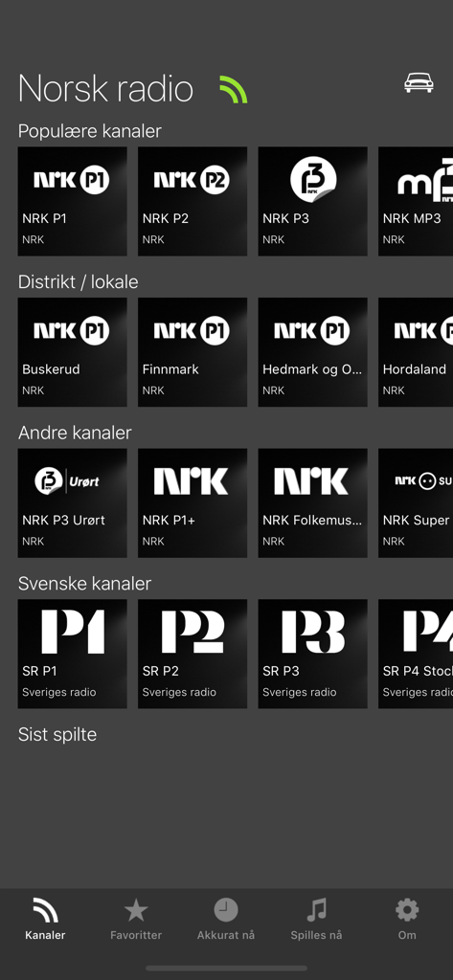Select the Finnmark district channel

click(x=193, y=352)
